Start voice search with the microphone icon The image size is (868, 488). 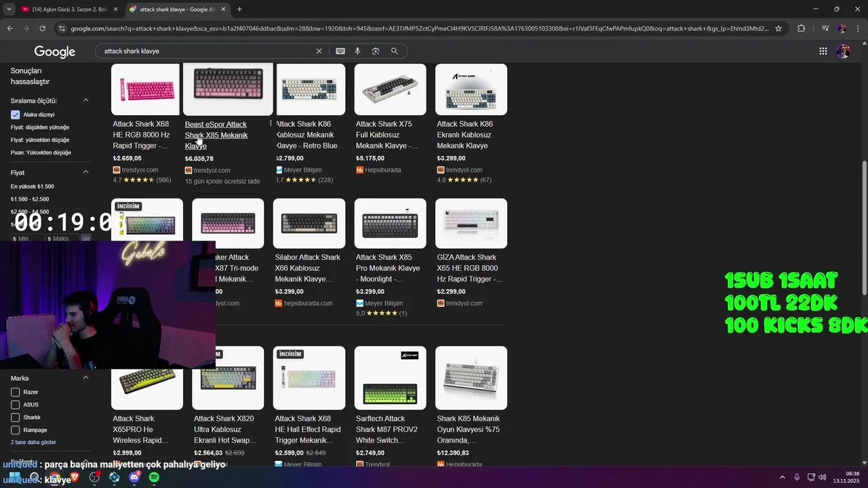(357, 51)
